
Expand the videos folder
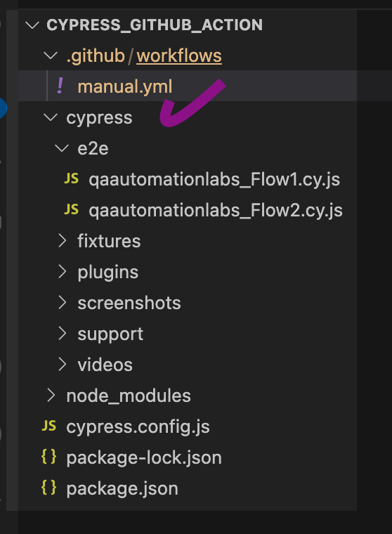(62, 365)
